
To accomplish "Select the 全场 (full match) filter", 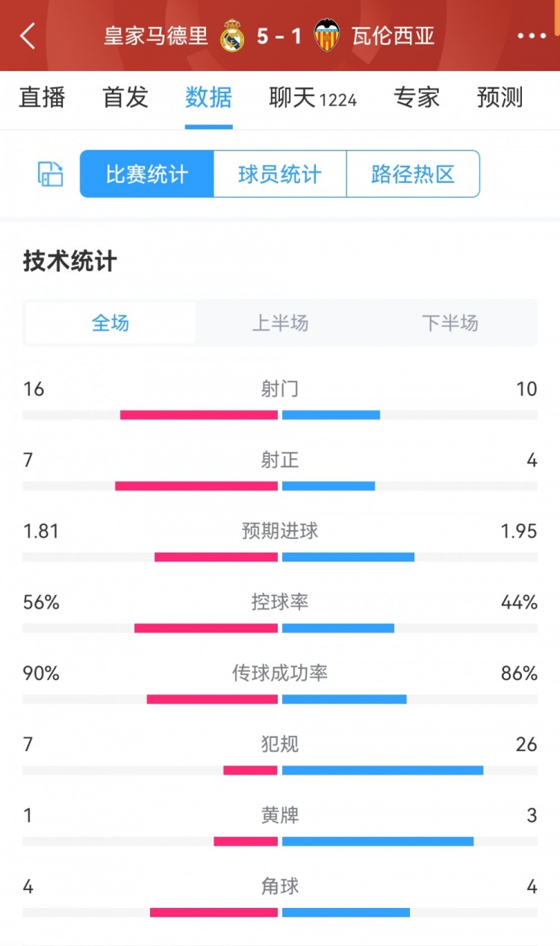I will [109, 323].
